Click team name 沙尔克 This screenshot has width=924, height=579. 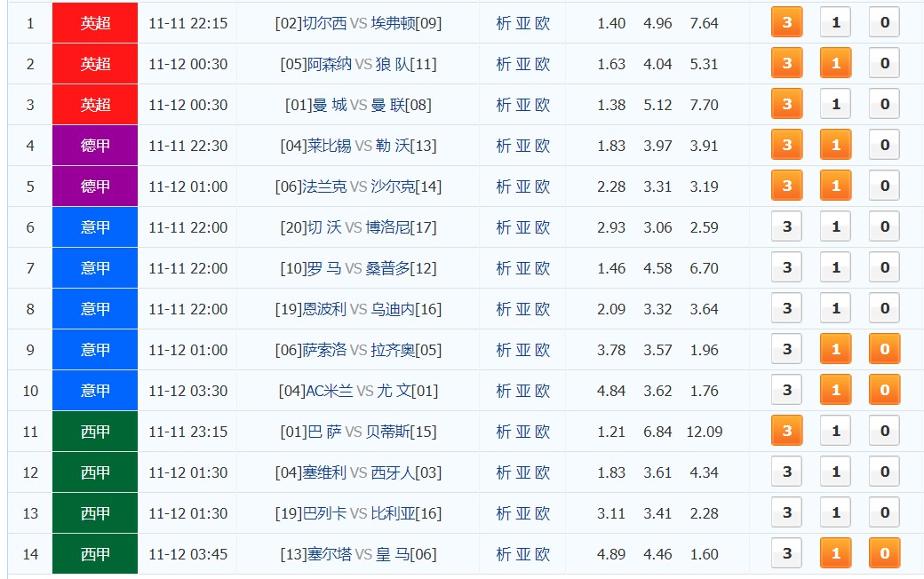pyautogui.click(x=393, y=186)
